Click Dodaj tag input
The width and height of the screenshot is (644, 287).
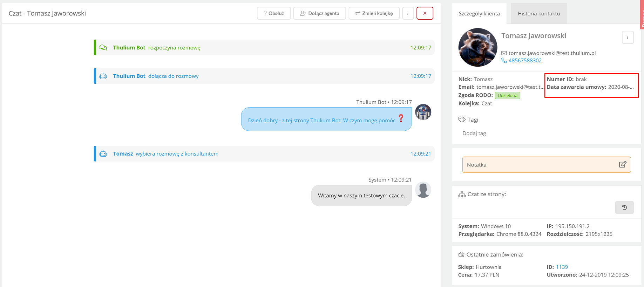coord(474,133)
